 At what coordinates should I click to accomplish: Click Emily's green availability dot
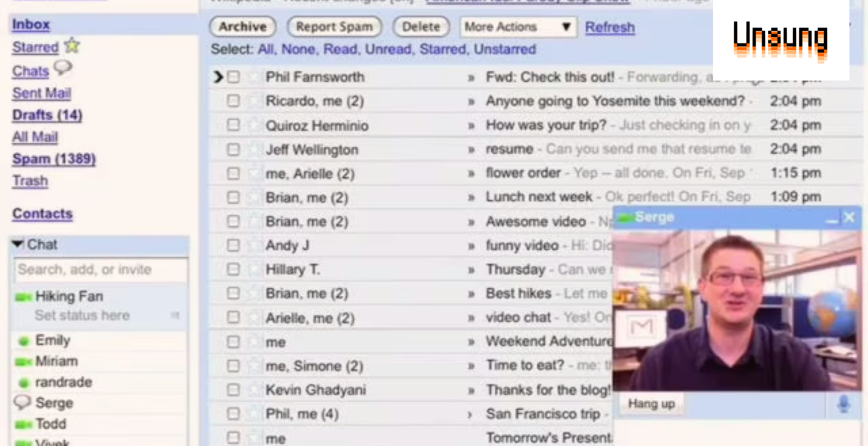click(24, 341)
